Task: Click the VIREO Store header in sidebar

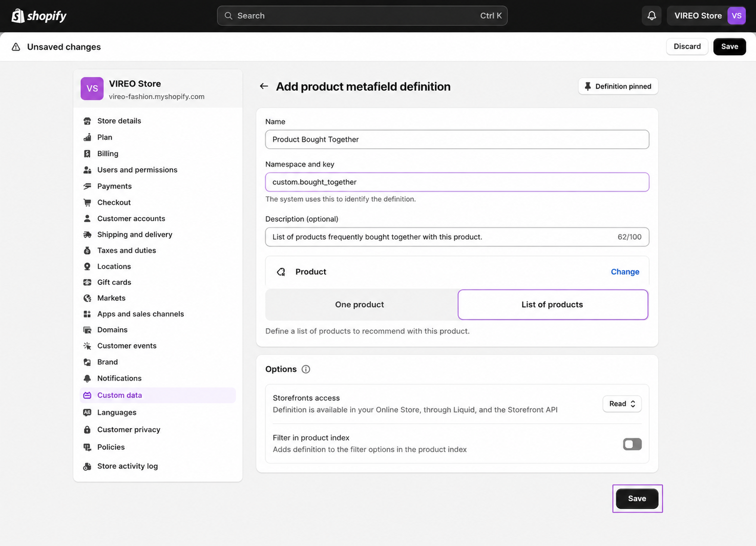Action: 158,89
